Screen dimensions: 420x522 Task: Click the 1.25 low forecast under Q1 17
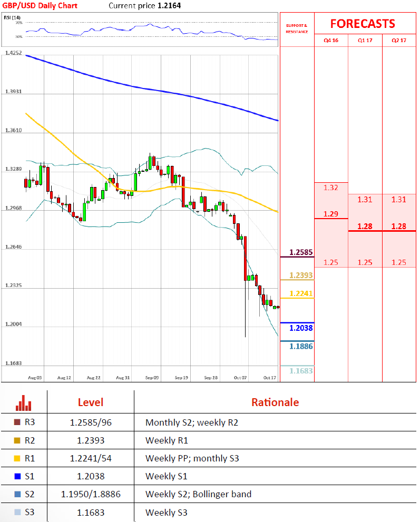pyautogui.click(x=365, y=263)
